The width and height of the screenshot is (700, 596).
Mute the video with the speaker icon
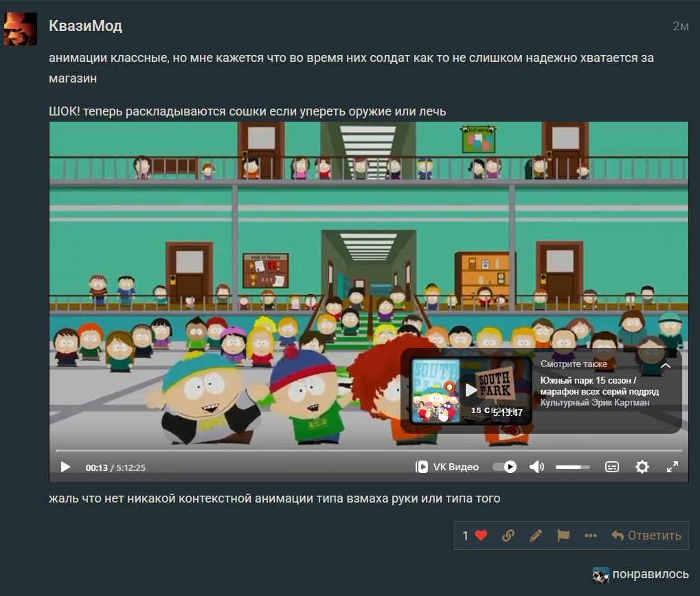(537, 467)
